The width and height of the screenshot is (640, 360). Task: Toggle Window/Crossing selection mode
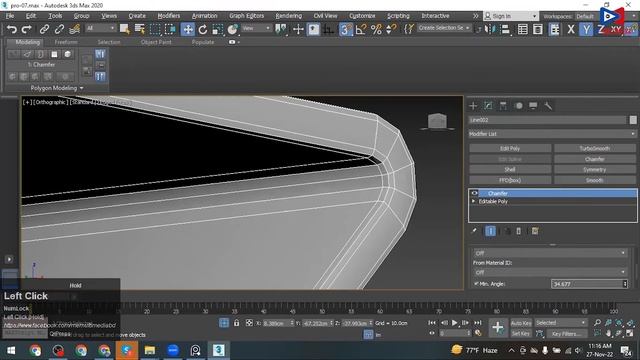[170, 29]
